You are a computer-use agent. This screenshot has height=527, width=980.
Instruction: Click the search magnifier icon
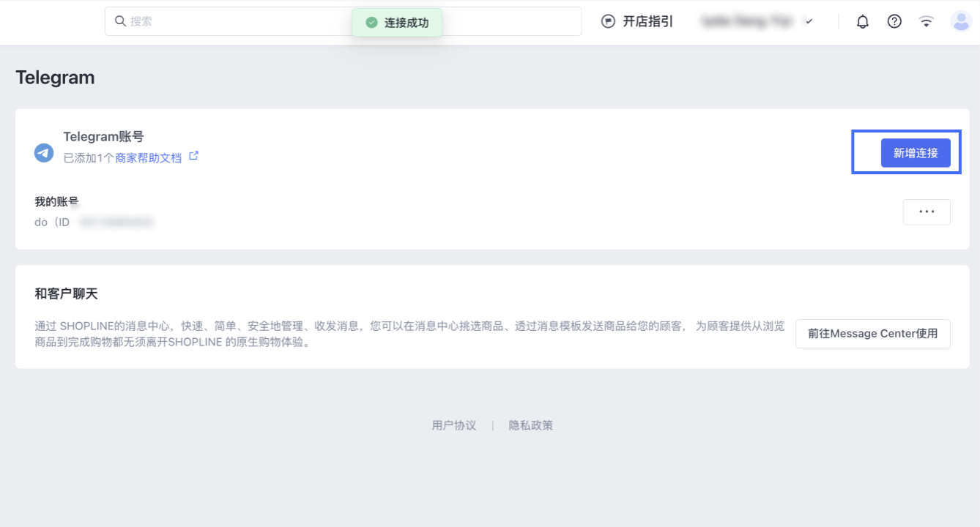(x=120, y=21)
